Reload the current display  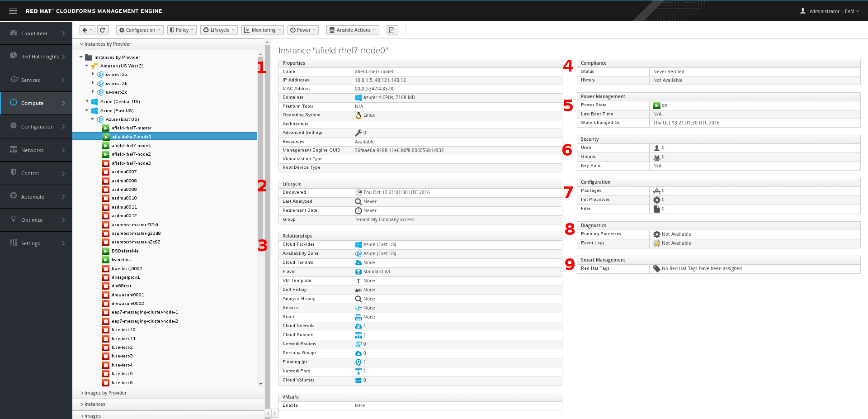point(103,30)
